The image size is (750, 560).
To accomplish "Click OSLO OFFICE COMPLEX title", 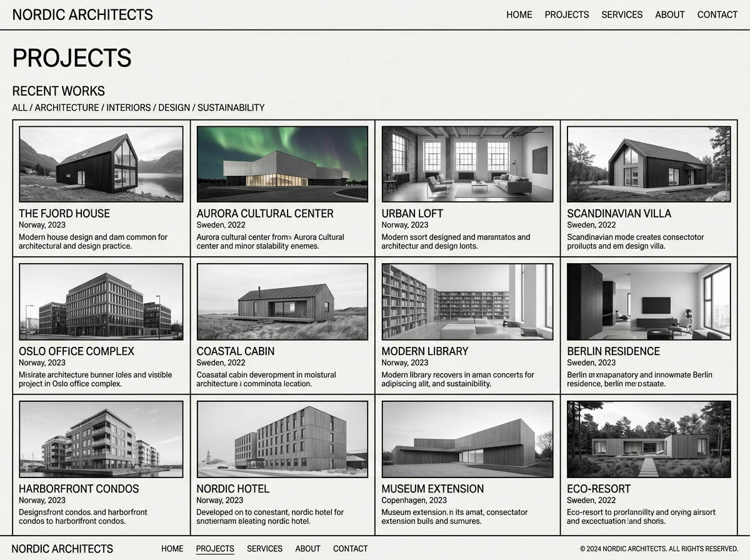I will click(x=76, y=351).
